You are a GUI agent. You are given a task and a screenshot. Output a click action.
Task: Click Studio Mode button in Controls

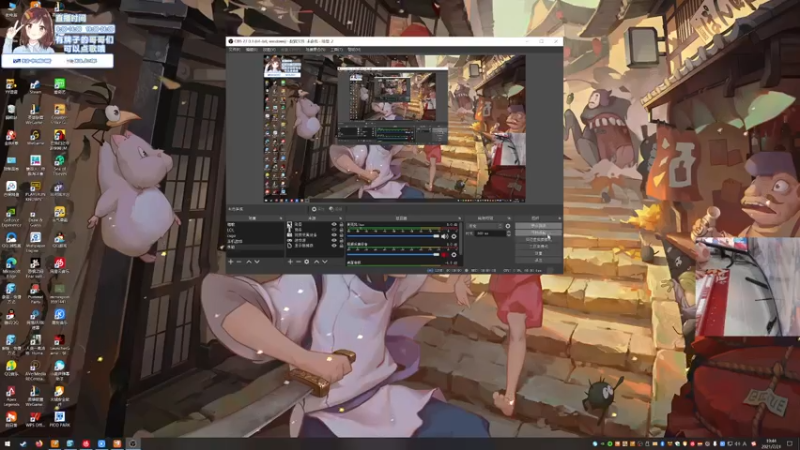(538, 246)
